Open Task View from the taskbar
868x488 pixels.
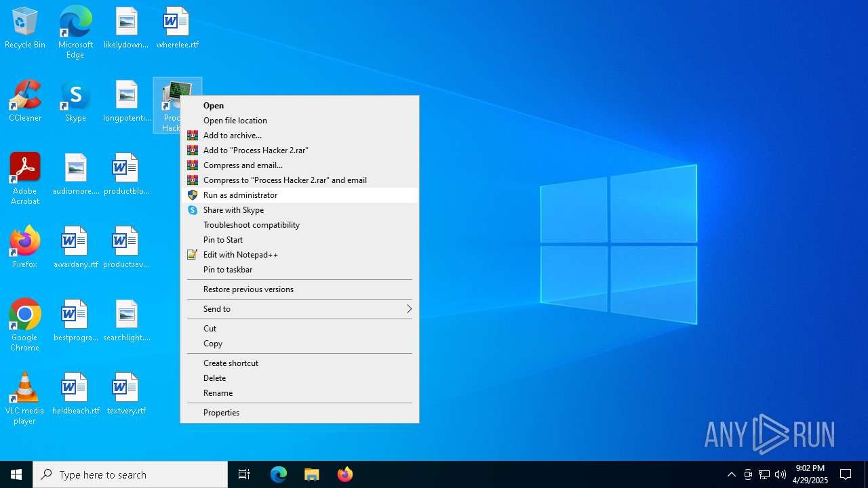[244, 474]
